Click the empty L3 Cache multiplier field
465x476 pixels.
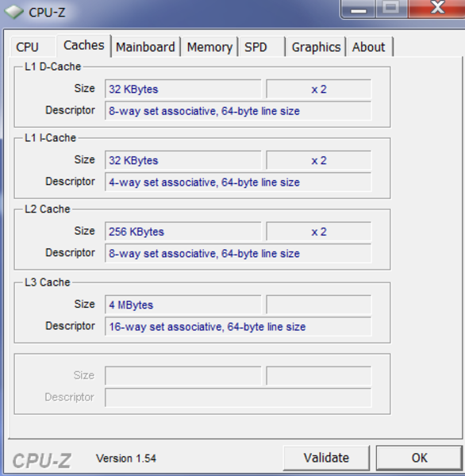click(319, 305)
